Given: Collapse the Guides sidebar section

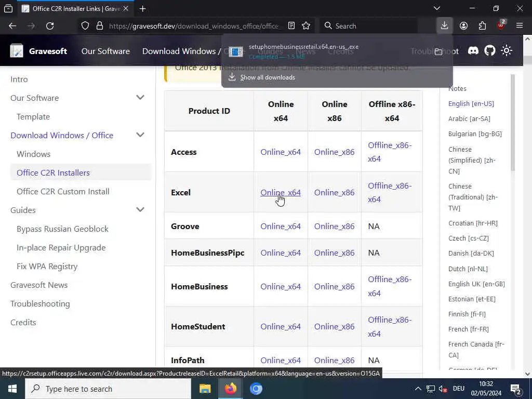Looking at the screenshot, I should (x=140, y=210).
